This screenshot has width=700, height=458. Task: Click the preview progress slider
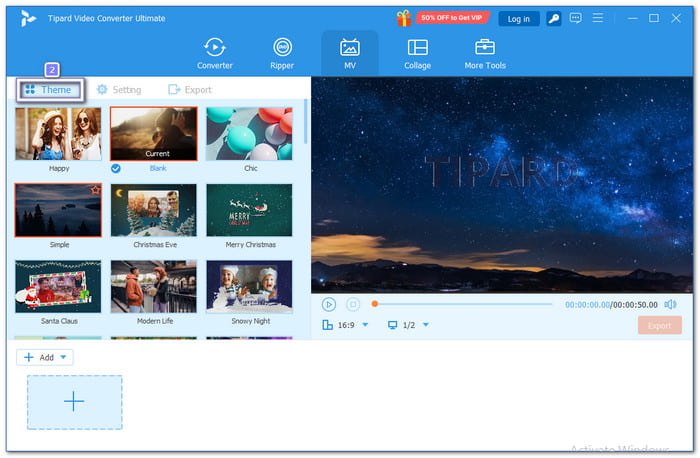pos(462,304)
